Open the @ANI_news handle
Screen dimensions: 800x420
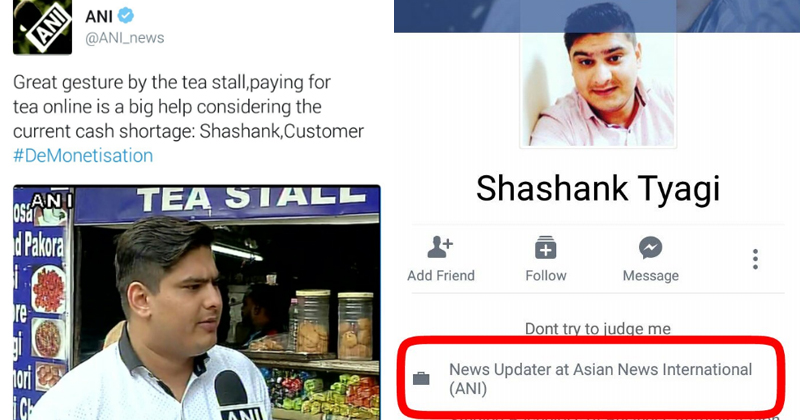pos(124,38)
